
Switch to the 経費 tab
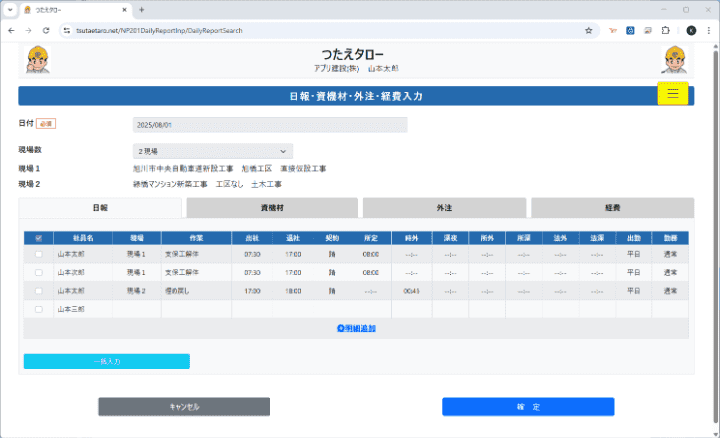[x=613, y=208]
